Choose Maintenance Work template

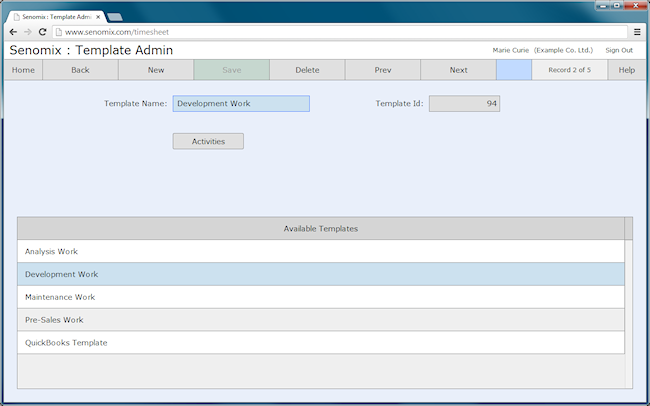(x=321, y=297)
